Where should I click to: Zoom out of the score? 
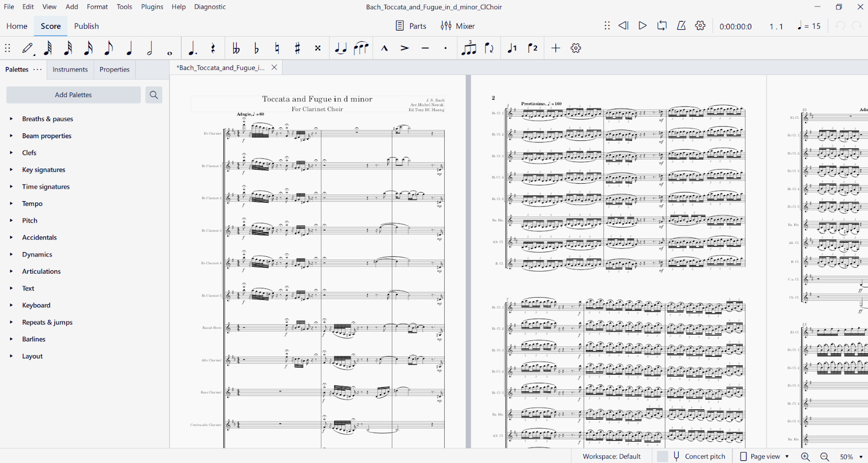click(x=825, y=457)
